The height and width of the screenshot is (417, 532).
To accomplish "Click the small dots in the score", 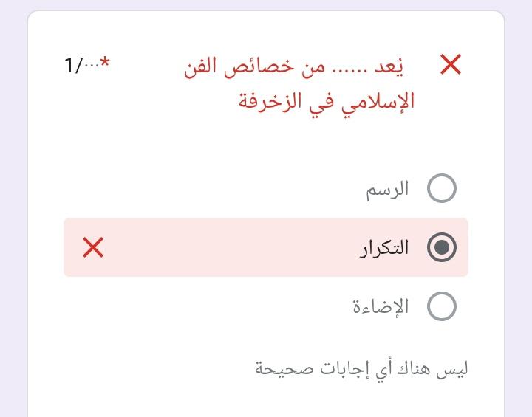I will 92,63.
